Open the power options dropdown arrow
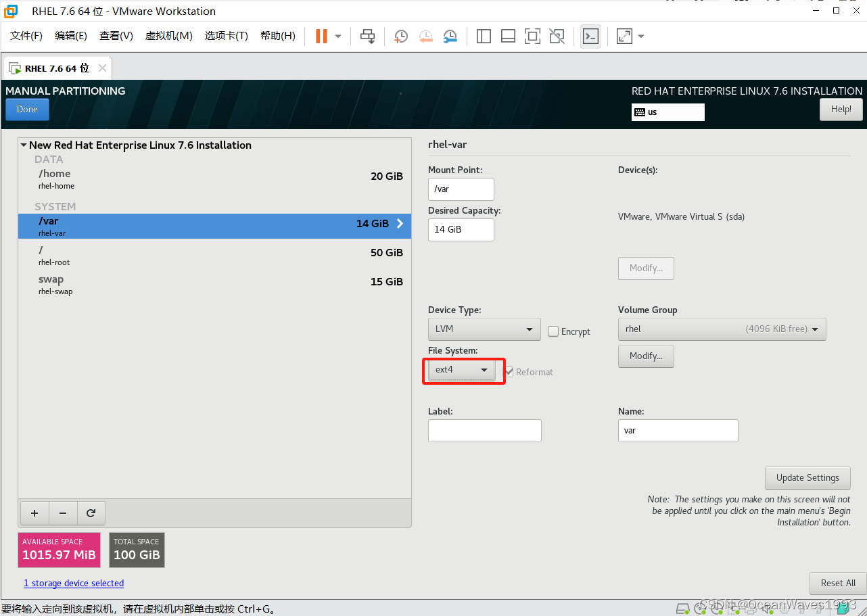 pos(338,37)
